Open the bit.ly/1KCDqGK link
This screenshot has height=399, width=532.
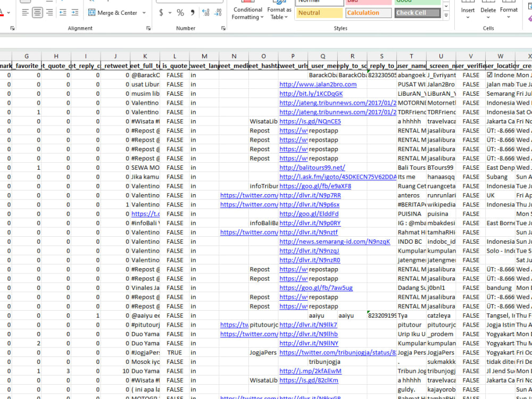(x=311, y=94)
